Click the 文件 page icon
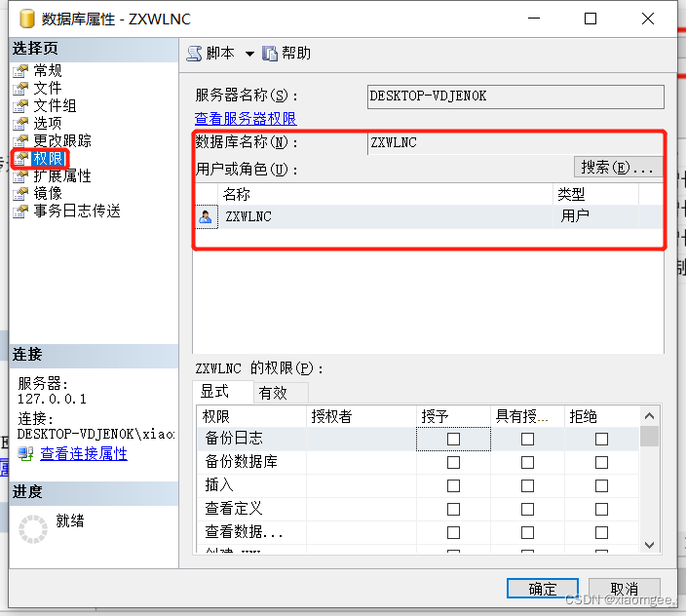The height and width of the screenshot is (616, 686). pyautogui.click(x=20, y=89)
